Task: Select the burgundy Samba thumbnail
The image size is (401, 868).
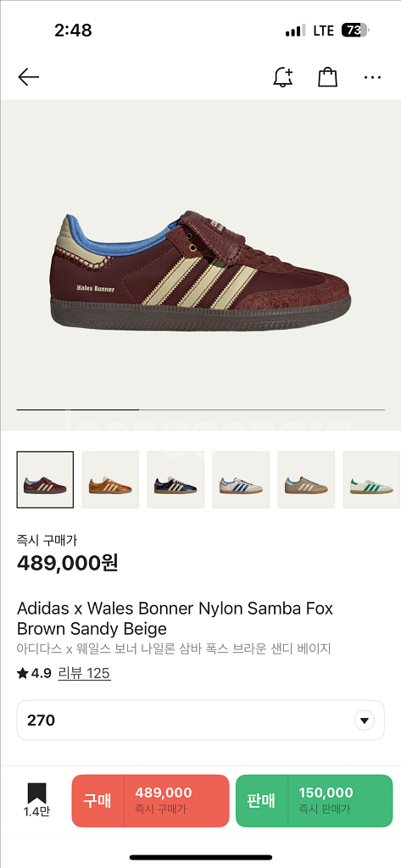Action: pos(45,480)
